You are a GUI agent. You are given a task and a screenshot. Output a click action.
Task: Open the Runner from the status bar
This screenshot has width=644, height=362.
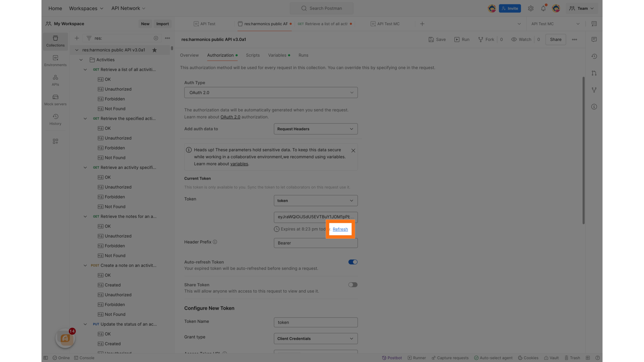417,358
